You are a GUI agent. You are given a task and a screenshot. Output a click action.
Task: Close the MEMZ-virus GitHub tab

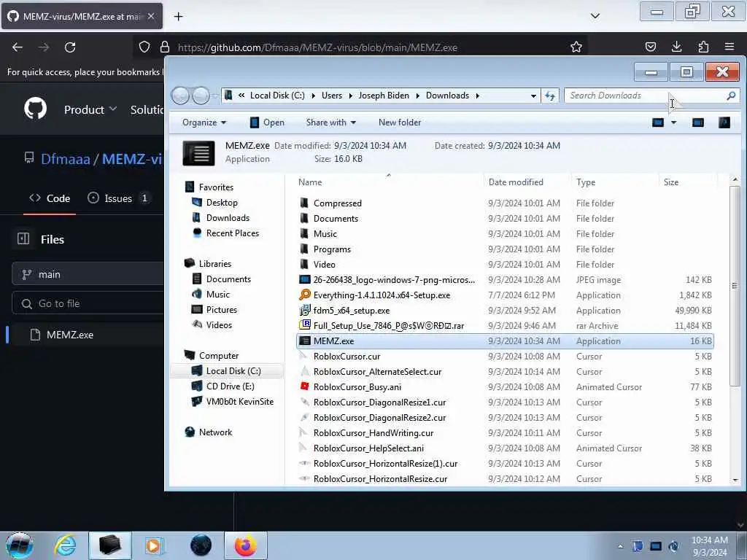(x=151, y=16)
